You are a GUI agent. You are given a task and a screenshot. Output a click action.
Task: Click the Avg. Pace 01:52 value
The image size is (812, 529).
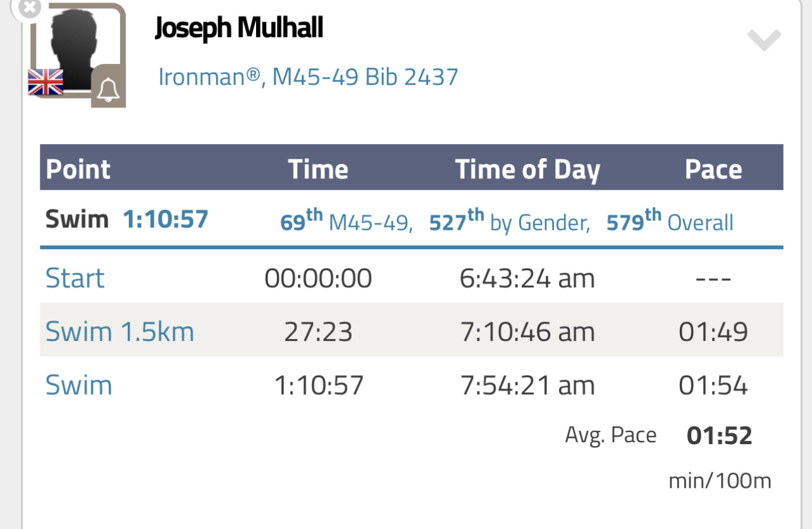720,435
